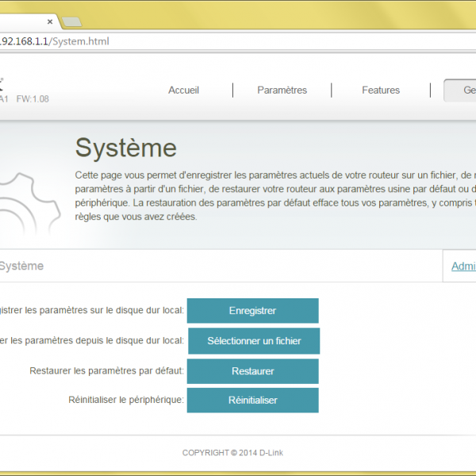Click the large Système page heading
Screen dimensions: 476x476
tap(125, 148)
